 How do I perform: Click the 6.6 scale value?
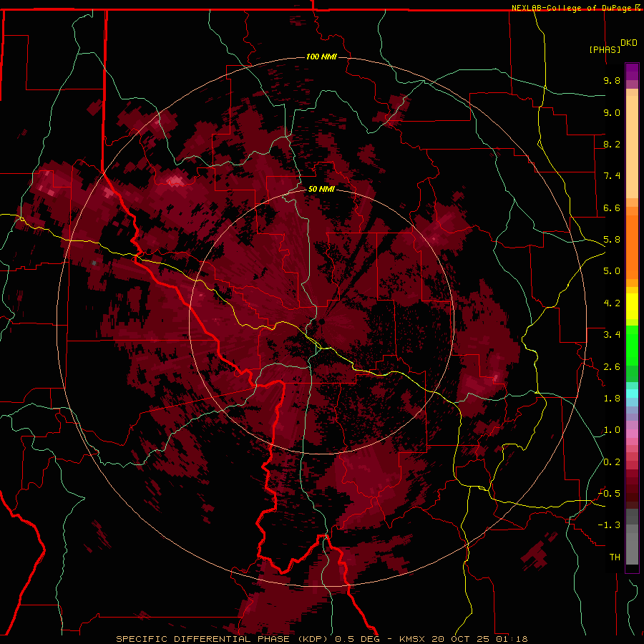(x=612, y=208)
